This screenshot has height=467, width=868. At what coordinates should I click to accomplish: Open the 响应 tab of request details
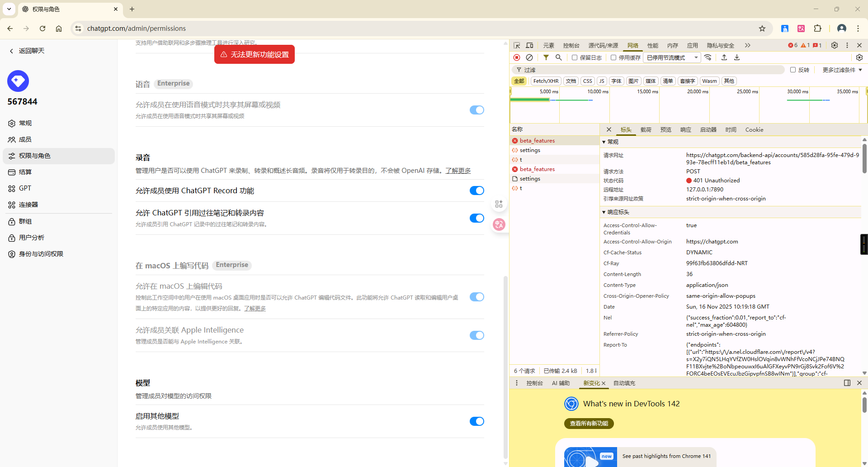[685, 130]
